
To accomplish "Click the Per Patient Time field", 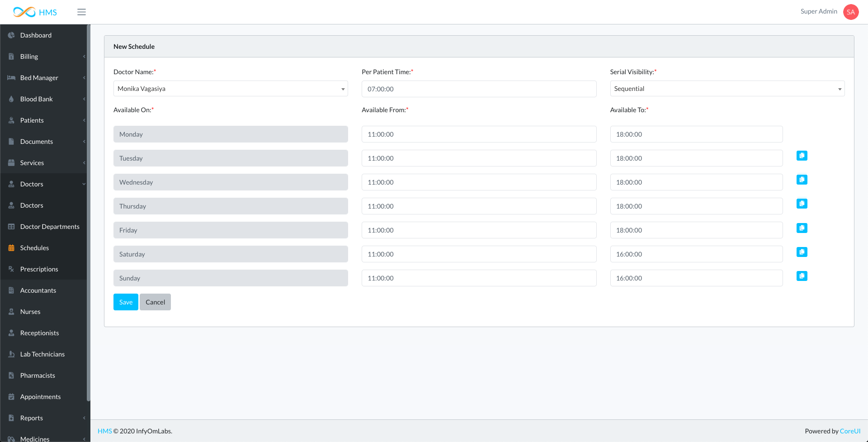I will [478, 89].
